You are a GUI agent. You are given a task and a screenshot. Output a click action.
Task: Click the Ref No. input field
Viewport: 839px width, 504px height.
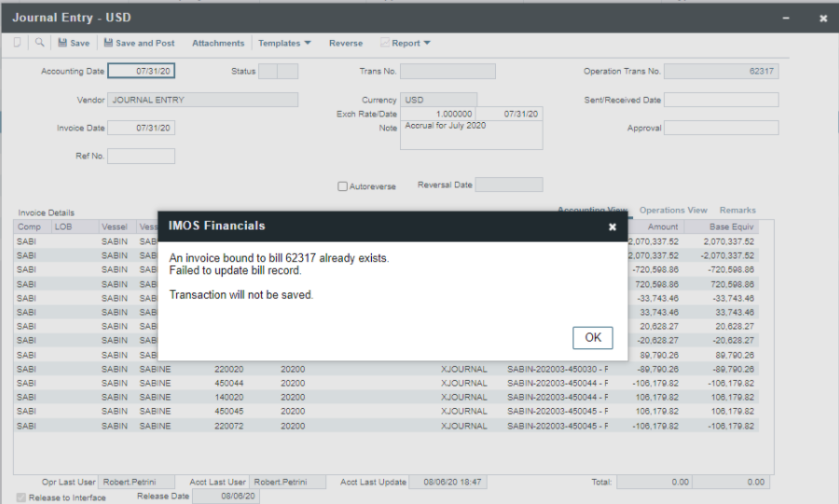click(x=141, y=156)
